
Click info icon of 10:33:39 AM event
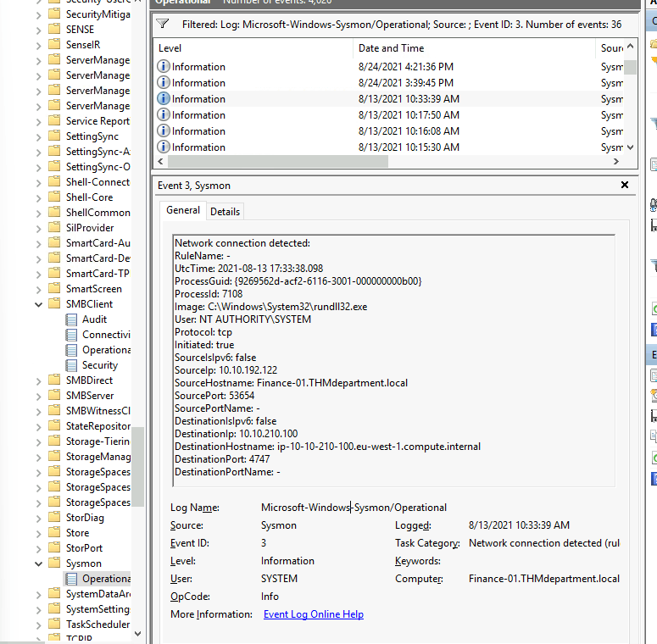(x=164, y=98)
